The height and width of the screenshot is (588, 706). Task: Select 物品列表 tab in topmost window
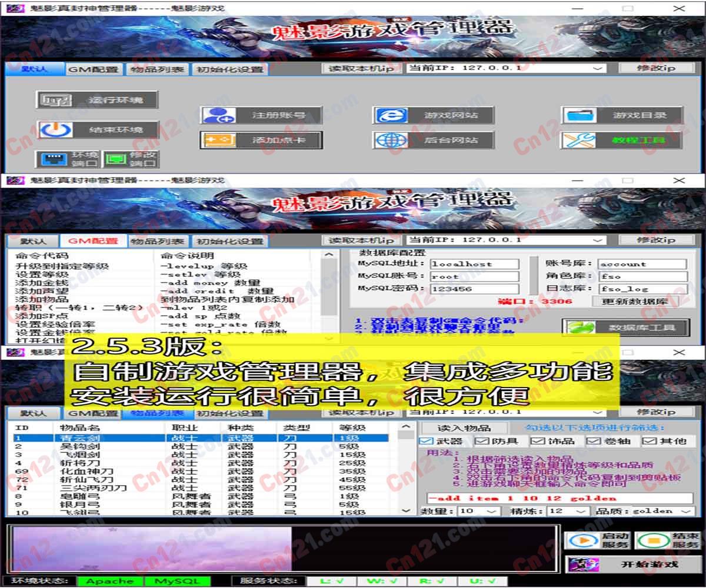coord(156,69)
